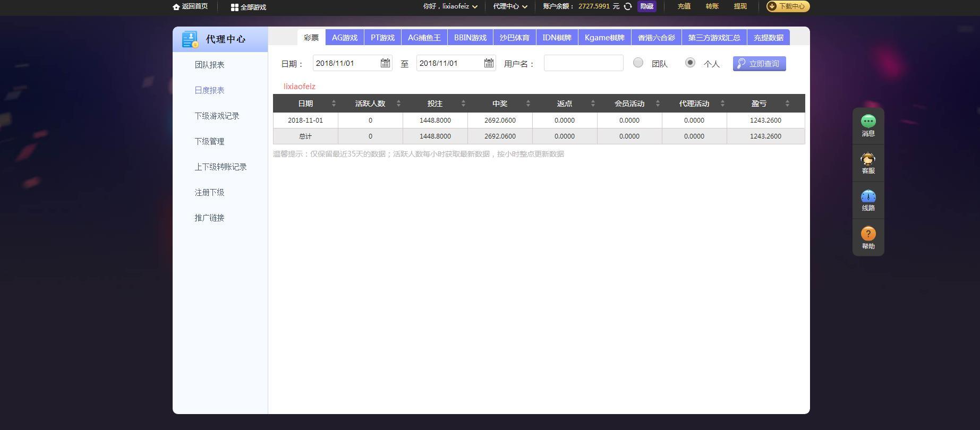The image size is (980, 430).
Task: Click the 充值 link in top bar
Action: (684, 6)
